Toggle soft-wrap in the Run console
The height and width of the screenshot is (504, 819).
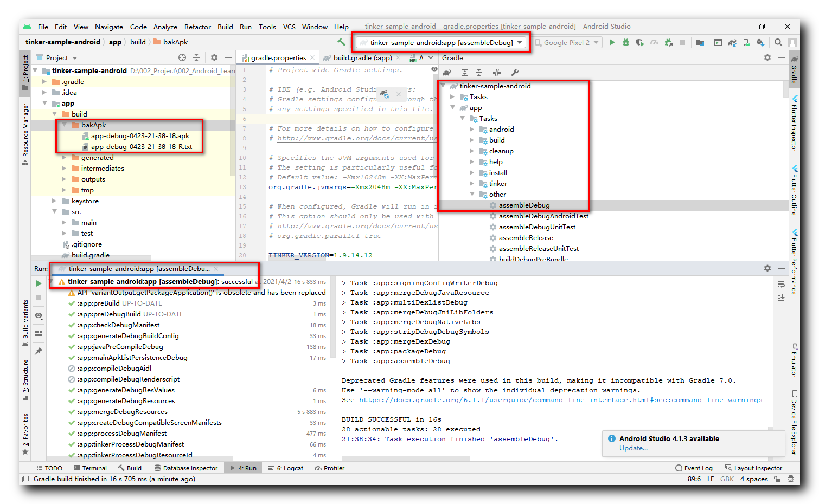pyautogui.click(x=780, y=284)
